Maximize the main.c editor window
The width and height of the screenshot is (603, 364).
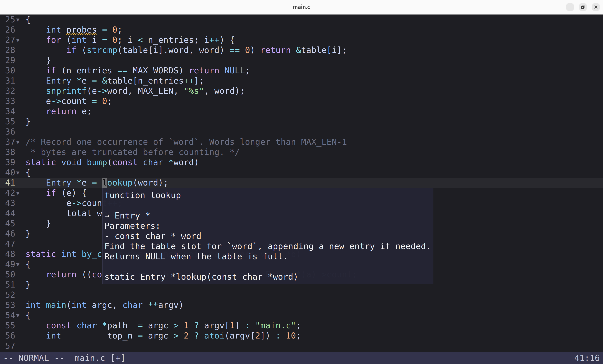point(583,7)
